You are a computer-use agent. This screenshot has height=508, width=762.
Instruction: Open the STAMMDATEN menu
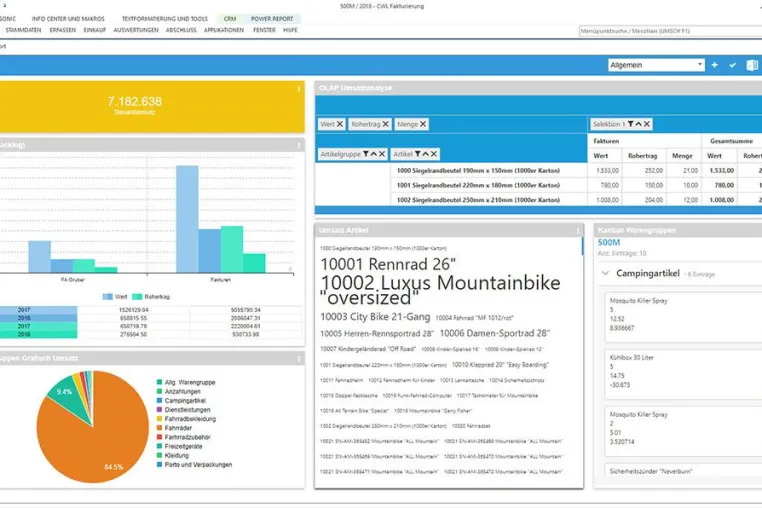[x=23, y=30]
